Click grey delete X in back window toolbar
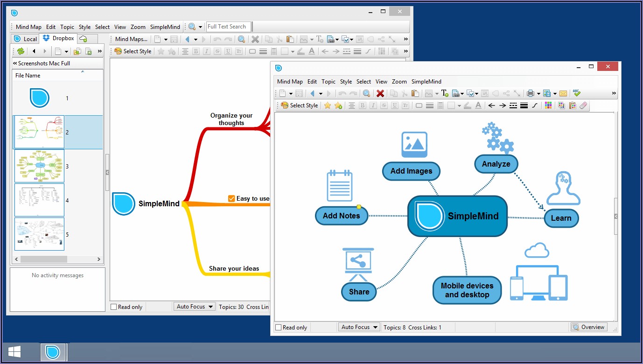The width and height of the screenshot is (643, 364). pyautogui.click(x=255, y=39)
